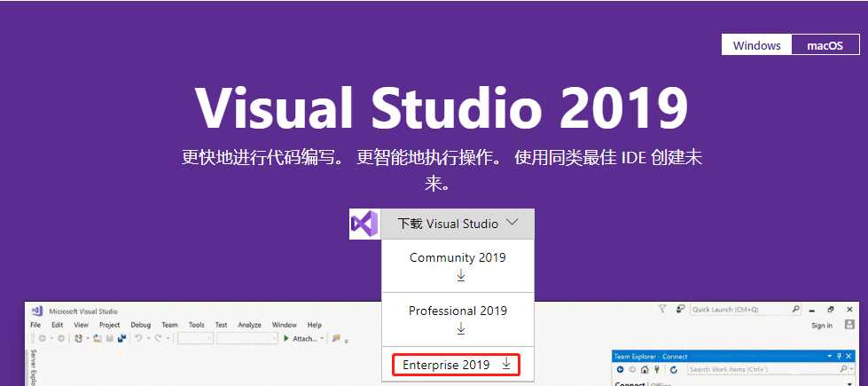This screenshot has height=386, width=868.
Task: Open the Help menu
Action: coord(315,325)
